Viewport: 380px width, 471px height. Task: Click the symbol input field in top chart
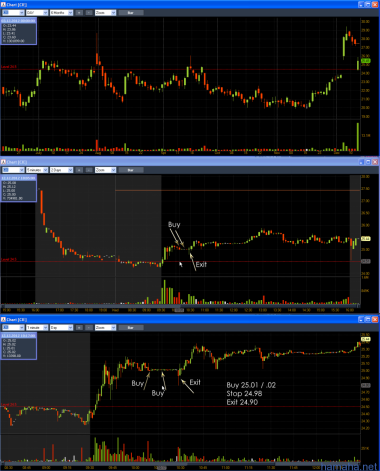[13, 13]
